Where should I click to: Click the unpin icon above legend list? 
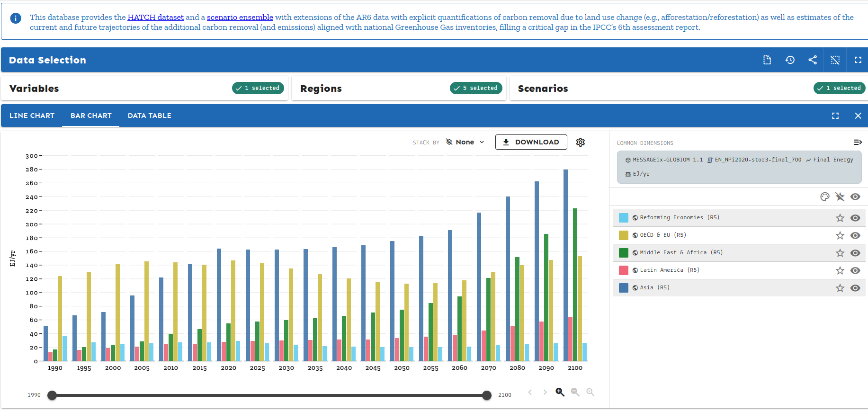pos(840,197)
